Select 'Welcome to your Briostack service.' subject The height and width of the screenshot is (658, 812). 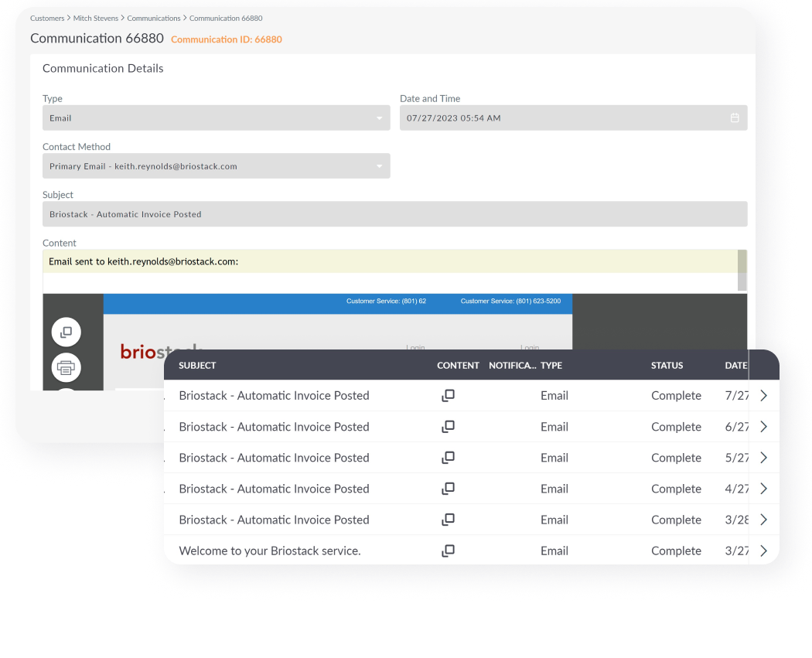coord(270,551)
